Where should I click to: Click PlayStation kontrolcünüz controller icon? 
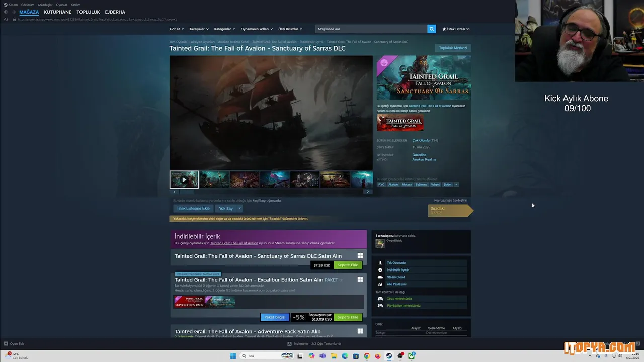point(380,306)
